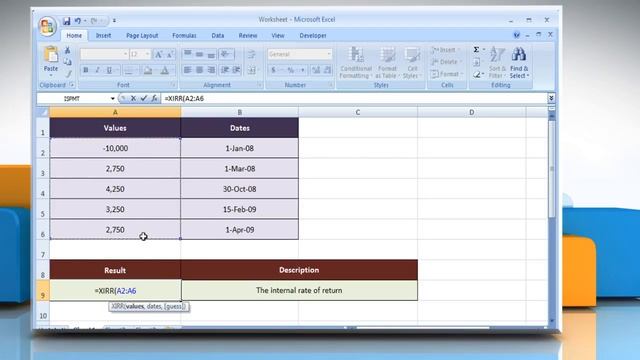
Task: Click the Grow Font icon
Action: (x=159, y=54)
